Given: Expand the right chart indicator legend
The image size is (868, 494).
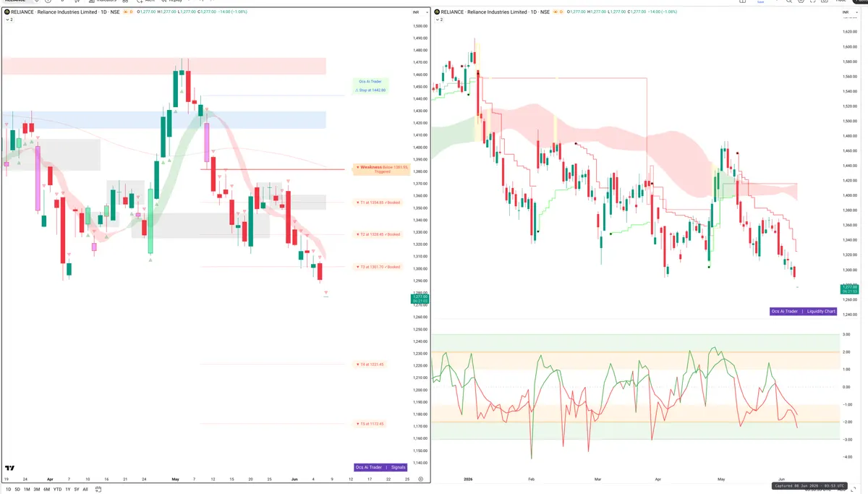Looking at the screenshot, I should tap(438, 20).
